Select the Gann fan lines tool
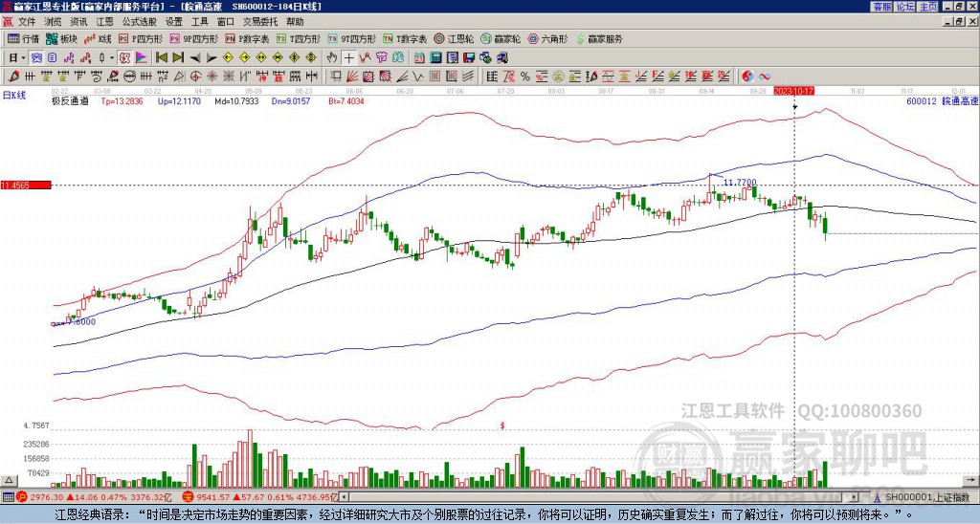Image resolution: width=980 pixels, height=524 pixels. click(x=352, y=76)
